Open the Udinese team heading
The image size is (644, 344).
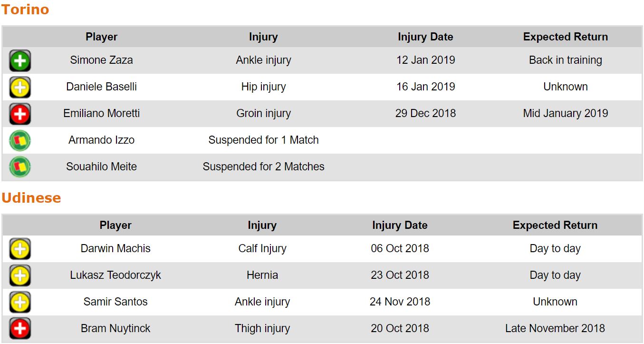[31, 198]
